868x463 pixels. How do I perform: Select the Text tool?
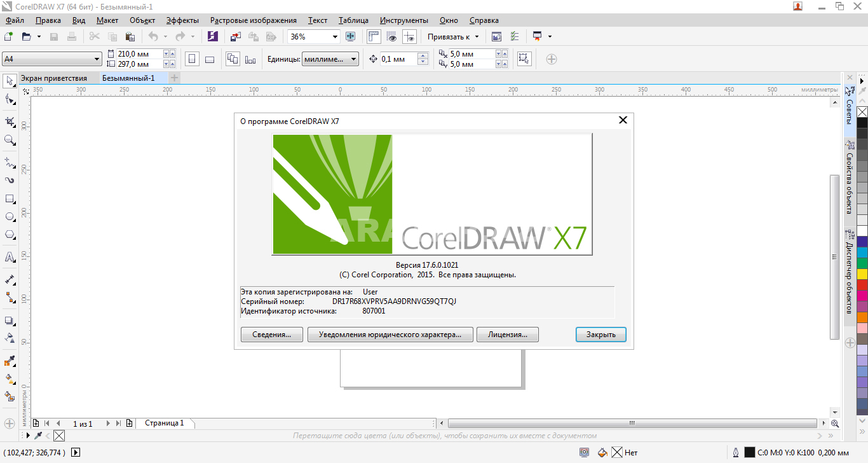[x=10, y=257]
